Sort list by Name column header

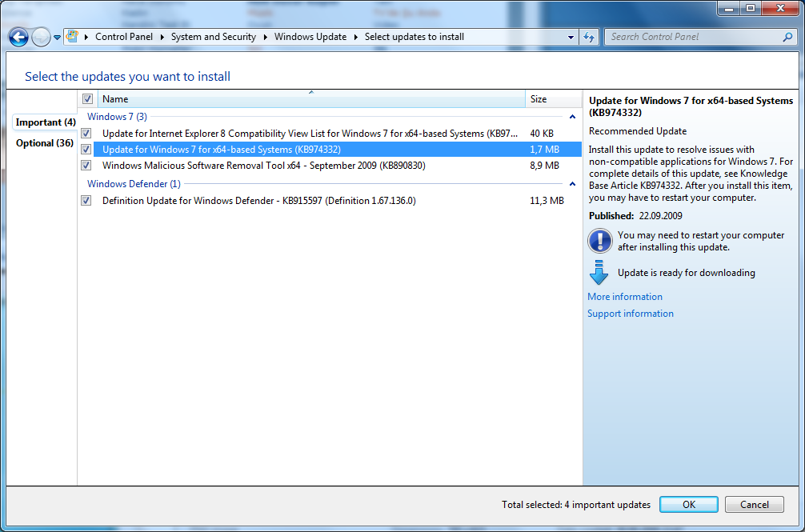click(x=310, y=99)
